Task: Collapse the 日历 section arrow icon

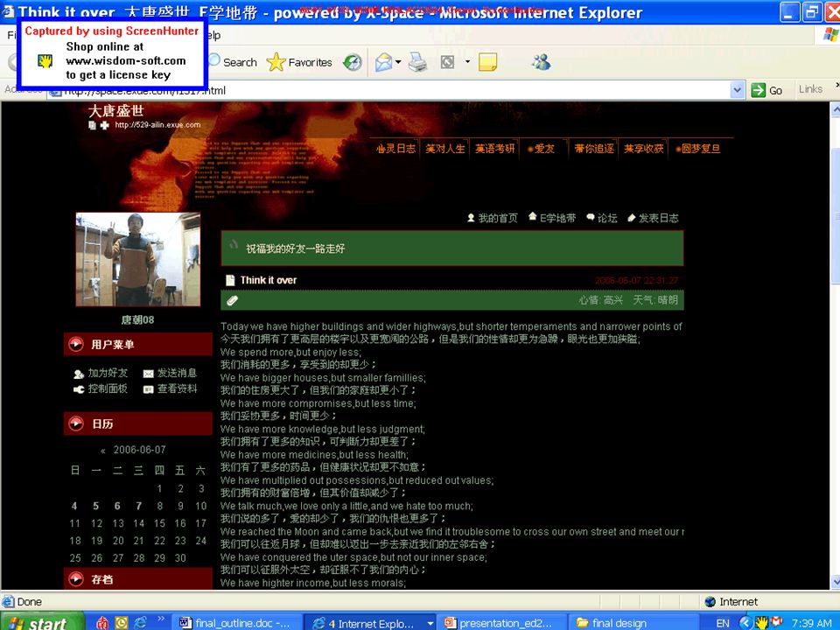Action: click(x=76, y=423)
